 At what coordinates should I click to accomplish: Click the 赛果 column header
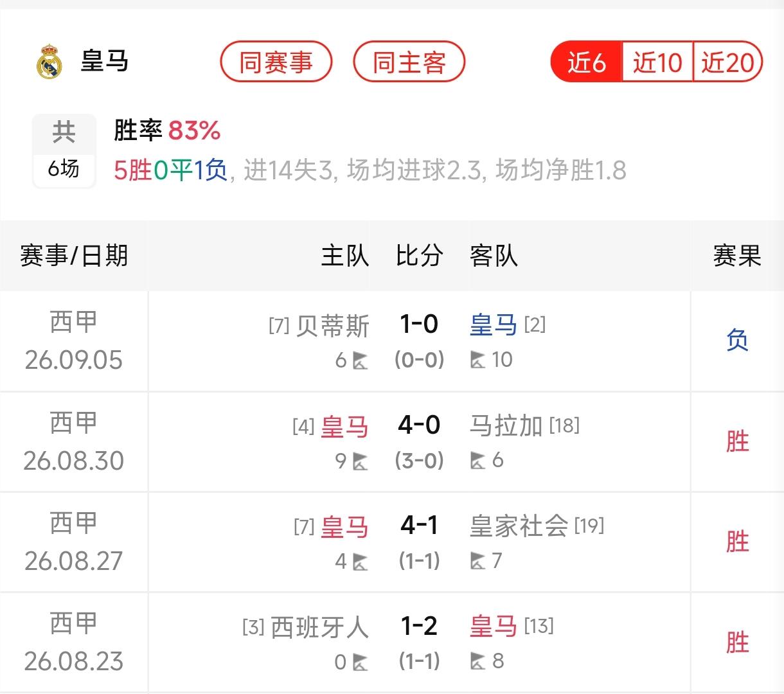point(737,256)
